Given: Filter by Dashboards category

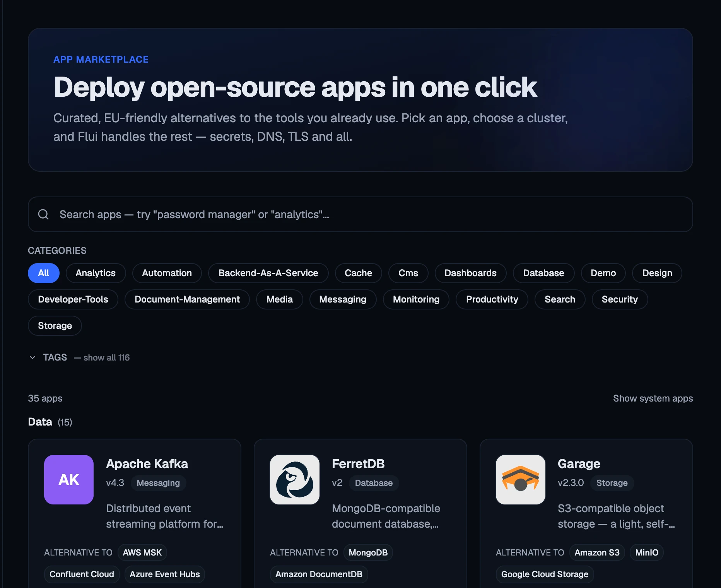Looking at the screenshot, I should click(x=470, y=273).
